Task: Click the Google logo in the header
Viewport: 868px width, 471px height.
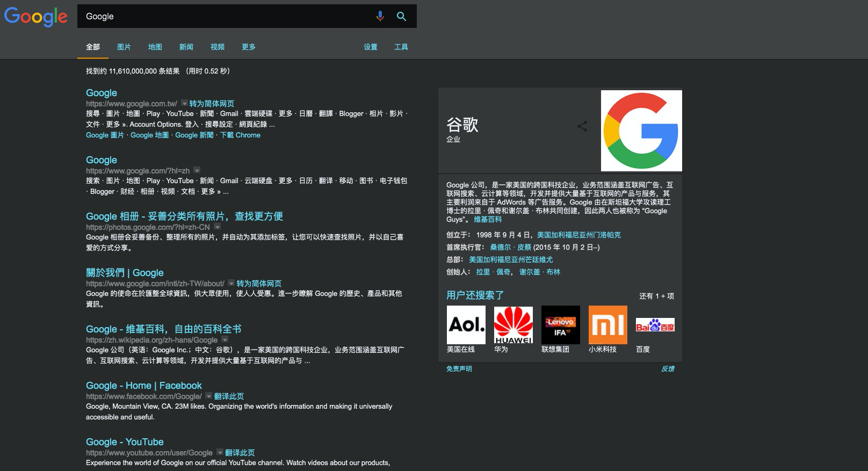Action: tap(36, 17)
